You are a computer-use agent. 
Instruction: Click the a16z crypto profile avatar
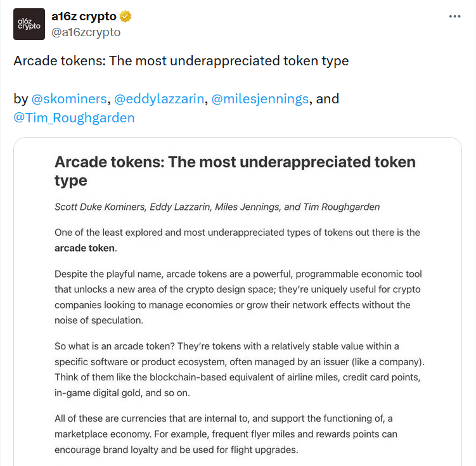tap(29, 24)
